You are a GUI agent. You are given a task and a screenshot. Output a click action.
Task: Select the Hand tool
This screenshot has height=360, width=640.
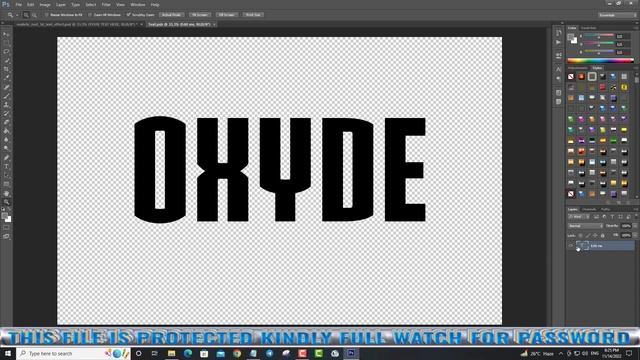click(6, 193)
